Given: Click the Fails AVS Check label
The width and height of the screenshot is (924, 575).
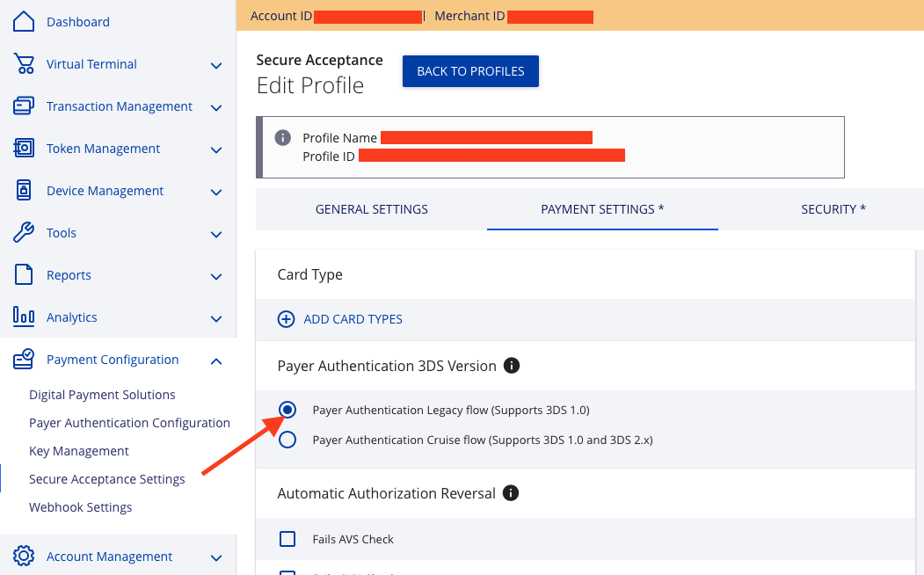Looking at the screenshot, I should (x=353, y=539).
